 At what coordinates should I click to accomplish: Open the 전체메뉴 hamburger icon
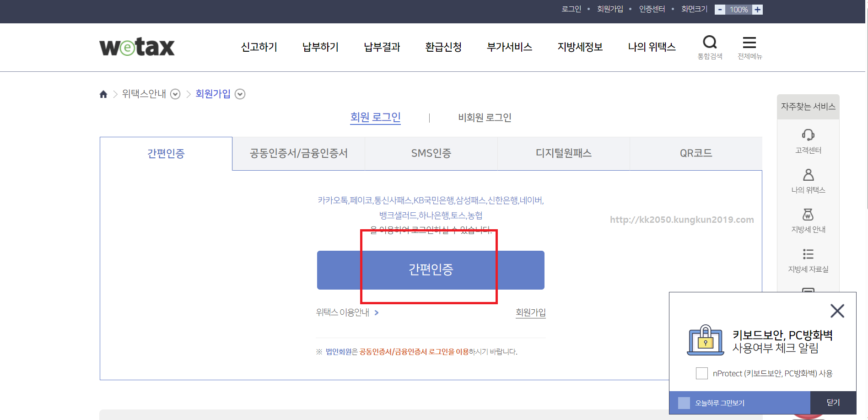click(749, 42)
